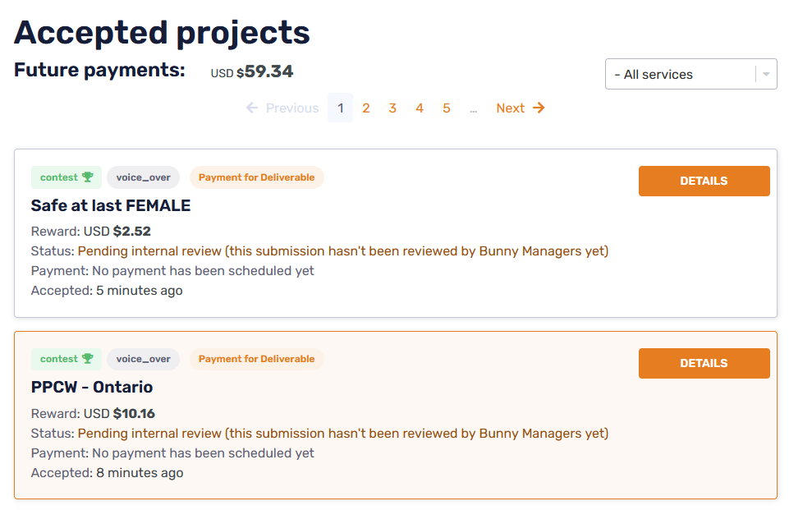This screenshot has height=510, width=812.
Task: Click the Next page link
Action: tap(511, 108)
